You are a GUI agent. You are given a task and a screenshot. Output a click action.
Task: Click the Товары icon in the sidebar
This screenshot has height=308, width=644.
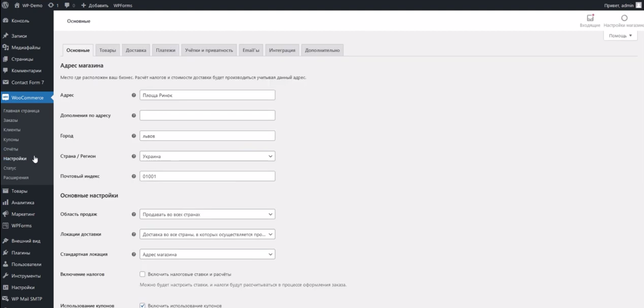coord(6,191)
